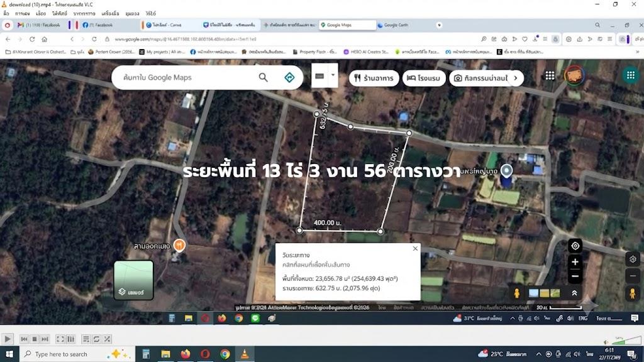Open the white Google apps grid
This screenshot has height=362, width=644.
coord(550,75)
